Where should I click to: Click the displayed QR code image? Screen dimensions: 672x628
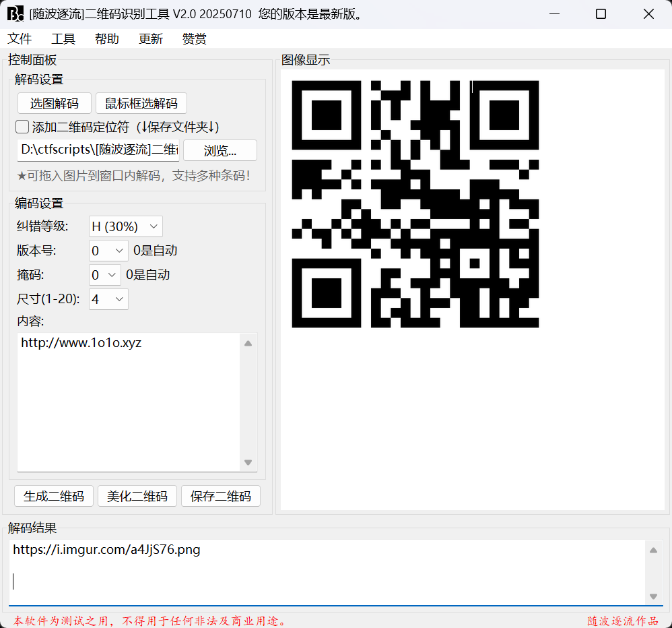[415, 204]
